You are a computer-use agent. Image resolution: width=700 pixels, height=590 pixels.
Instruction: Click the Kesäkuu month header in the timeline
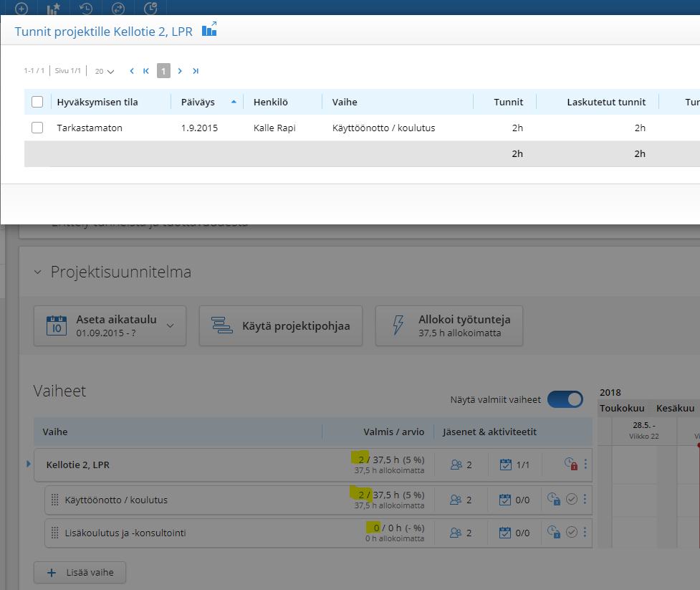675,408
